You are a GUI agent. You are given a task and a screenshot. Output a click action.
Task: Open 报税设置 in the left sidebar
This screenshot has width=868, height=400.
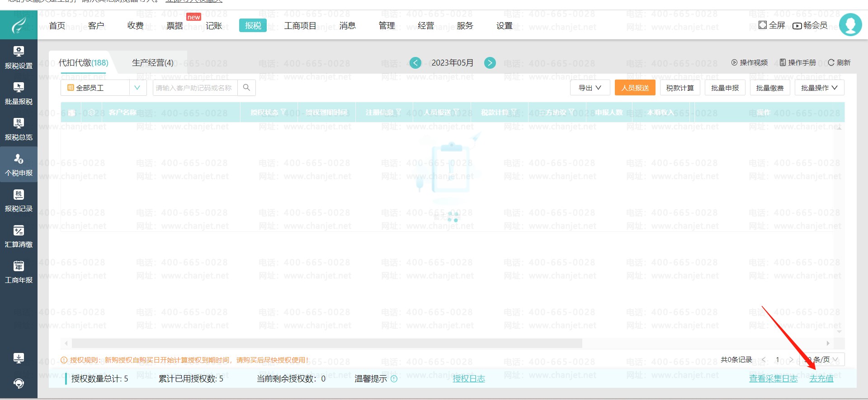tap(19, 57)
